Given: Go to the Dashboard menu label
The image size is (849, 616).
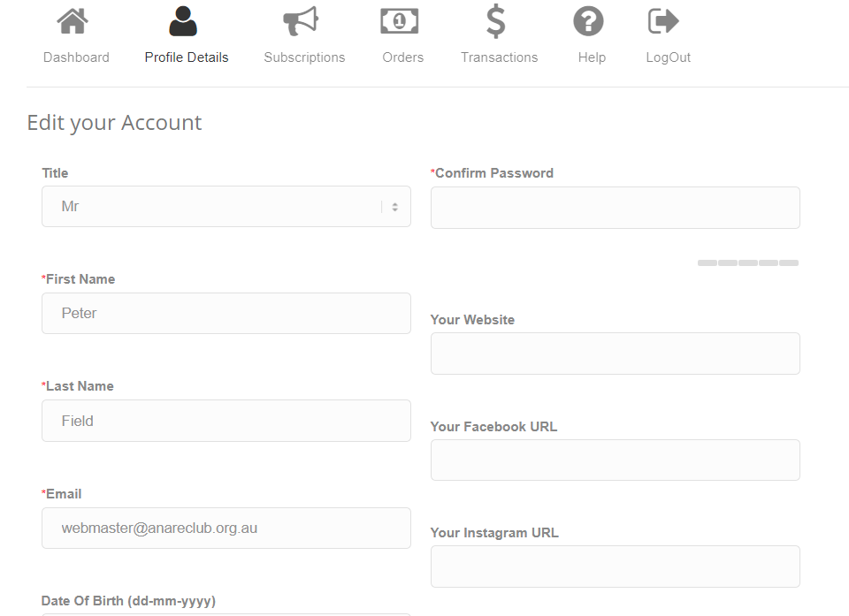Looking at the screenshot, I should tap(76, 57).
